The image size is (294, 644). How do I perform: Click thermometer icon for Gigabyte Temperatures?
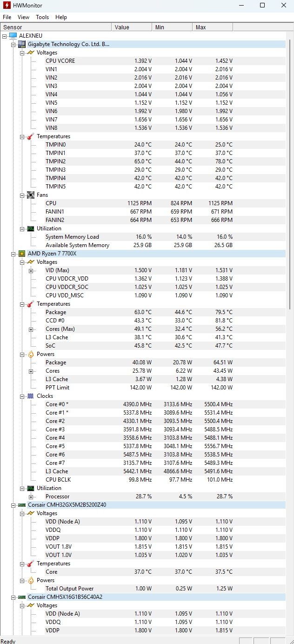click(31, 136)
